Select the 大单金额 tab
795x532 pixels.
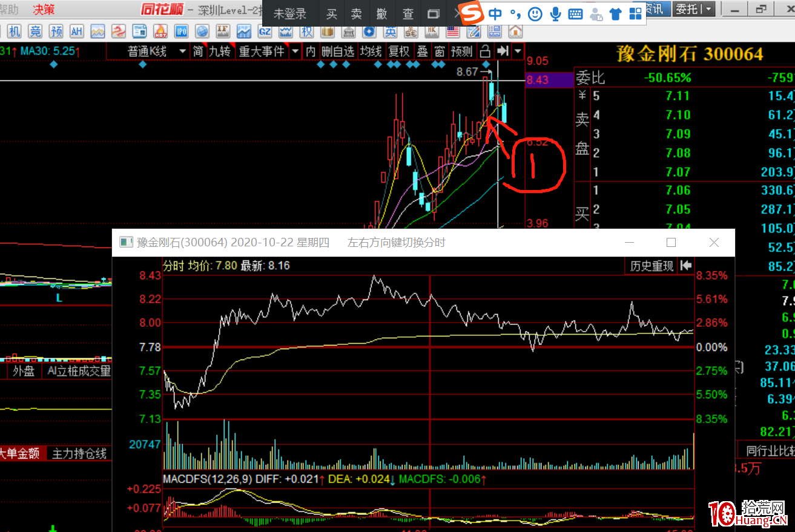[x=20, y=453]
